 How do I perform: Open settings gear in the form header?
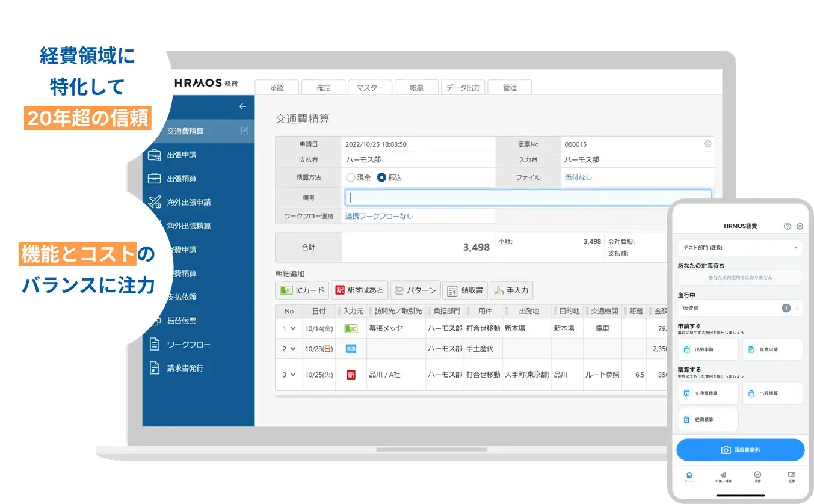[x=708, y=144]
